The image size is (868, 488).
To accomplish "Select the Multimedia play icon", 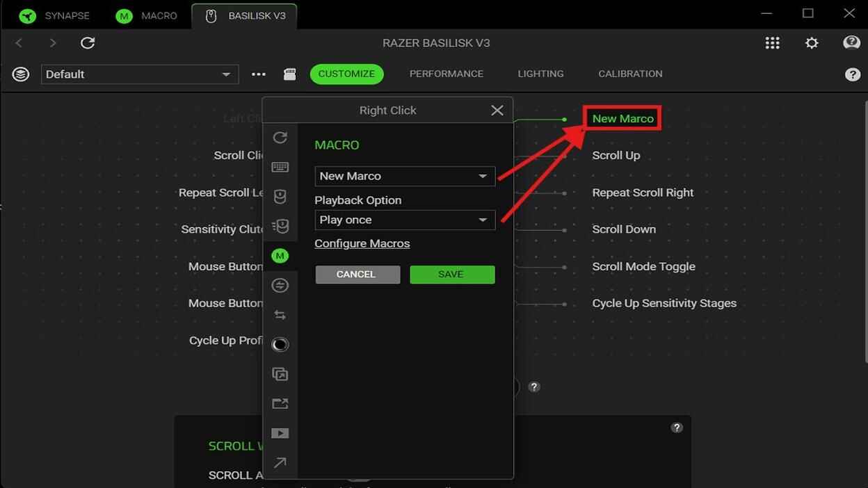I will click(x=280, y=433).
